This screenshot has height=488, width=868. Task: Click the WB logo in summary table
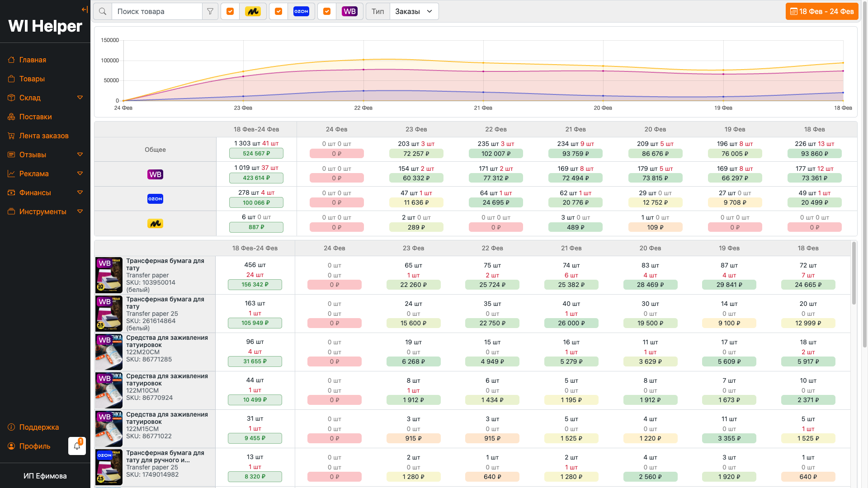coord(155,174)
